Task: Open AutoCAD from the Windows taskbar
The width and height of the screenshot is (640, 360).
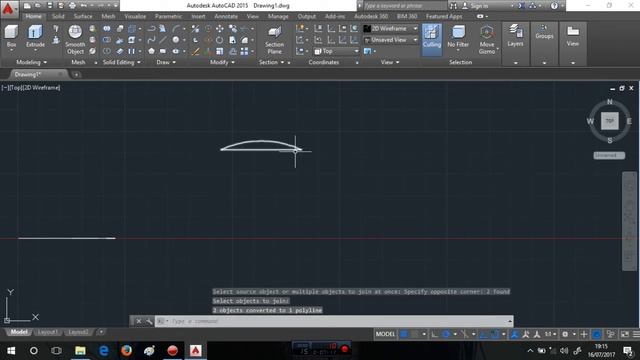Action: tap(196, 351)
